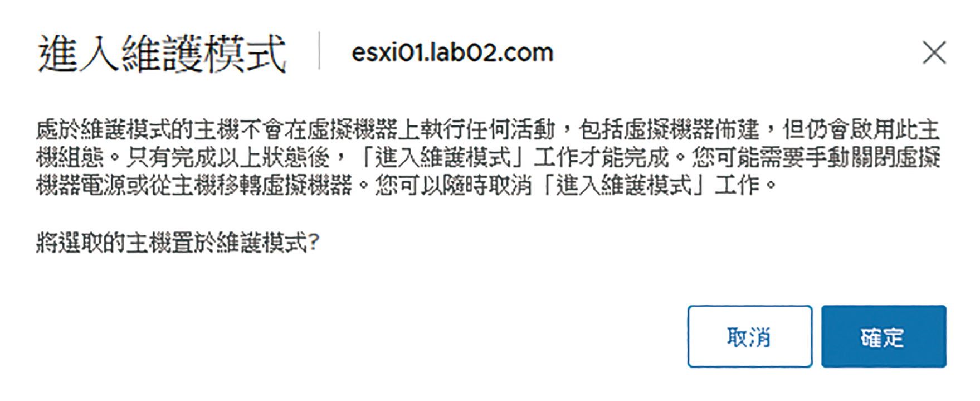Click the phrase 但仍會啟用此主 ending line one
Screen dimensions: 980x401
point(861,130)
